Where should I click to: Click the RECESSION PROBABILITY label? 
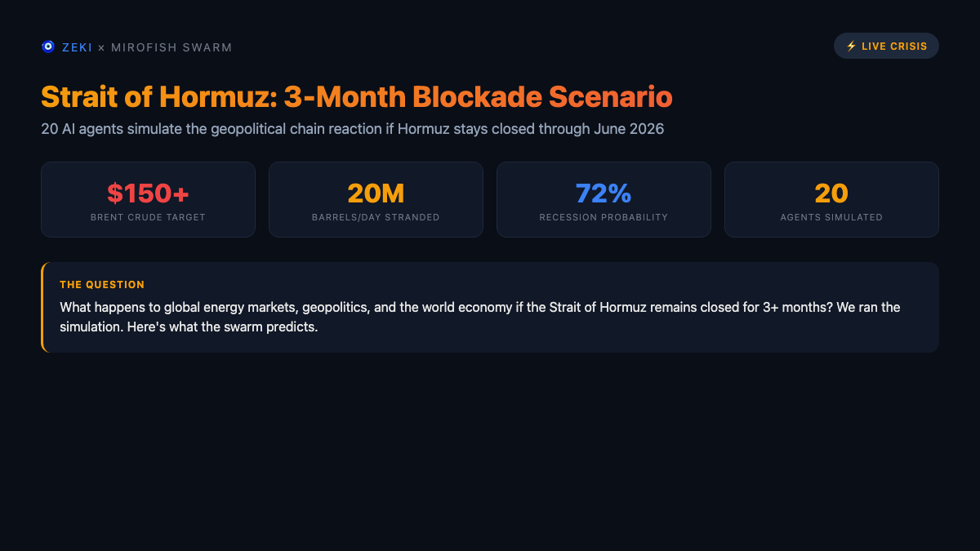coord(604,217)
